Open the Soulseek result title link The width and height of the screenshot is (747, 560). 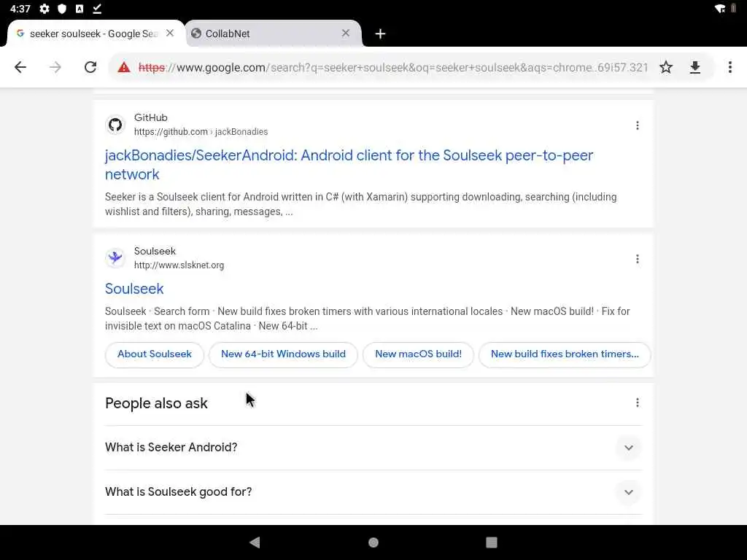point(134,289)
